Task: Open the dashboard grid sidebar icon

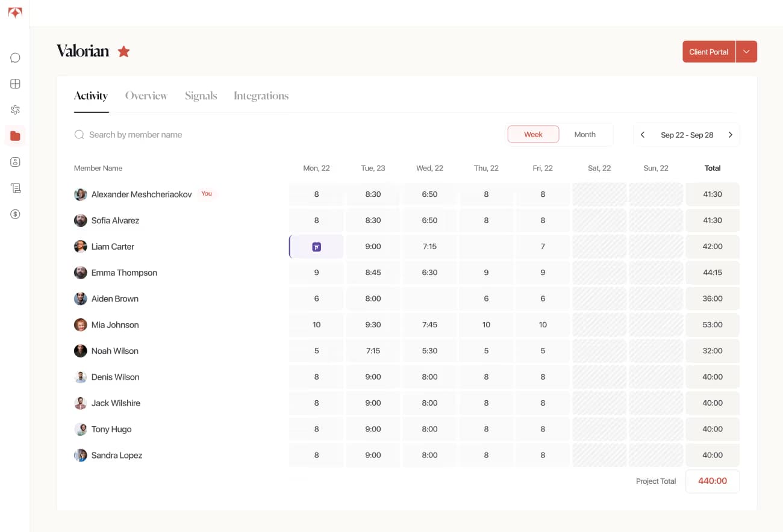Action: click(x=15, y=84)
